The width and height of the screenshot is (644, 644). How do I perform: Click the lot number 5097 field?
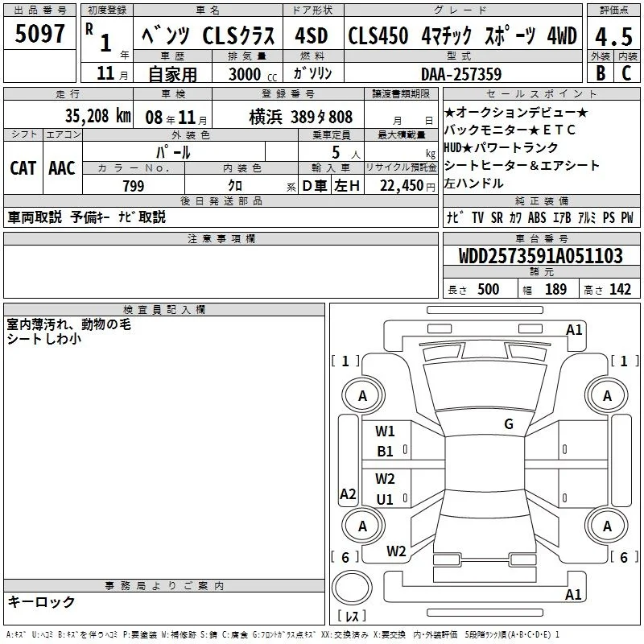tap(39, 33)
